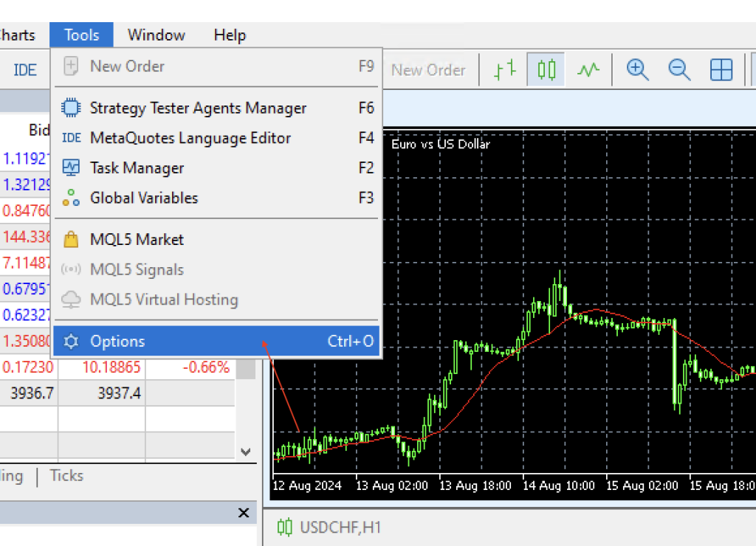Click the Market Watch scrollbar down arrow
The width and height of the screenshot is (756, 546).
(x=245, y=452)
